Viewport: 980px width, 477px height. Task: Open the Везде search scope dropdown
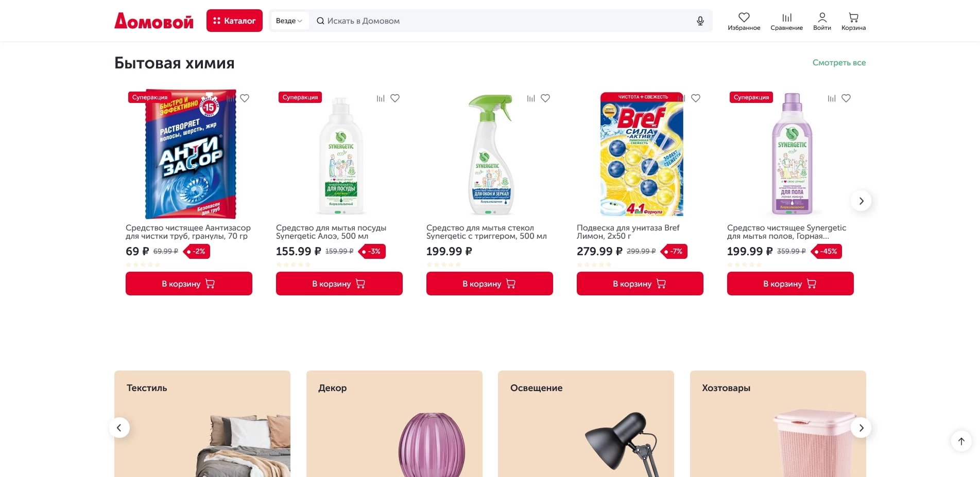click(x=289, y=21)
